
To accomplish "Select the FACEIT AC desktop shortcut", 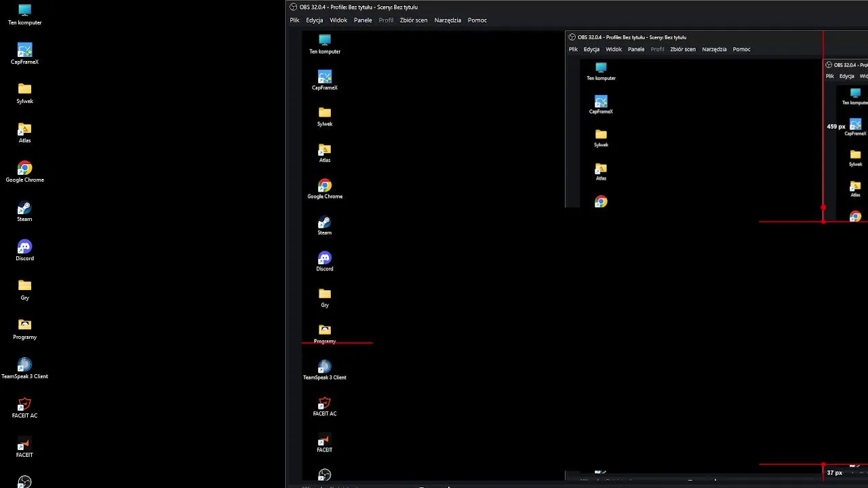I will [24, 407].
